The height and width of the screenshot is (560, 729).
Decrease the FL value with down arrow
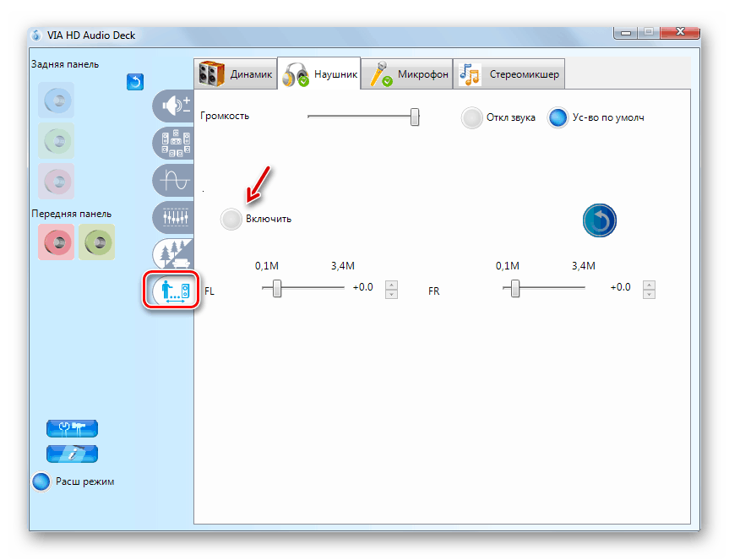pyautogui.click(x=391, y=294)
